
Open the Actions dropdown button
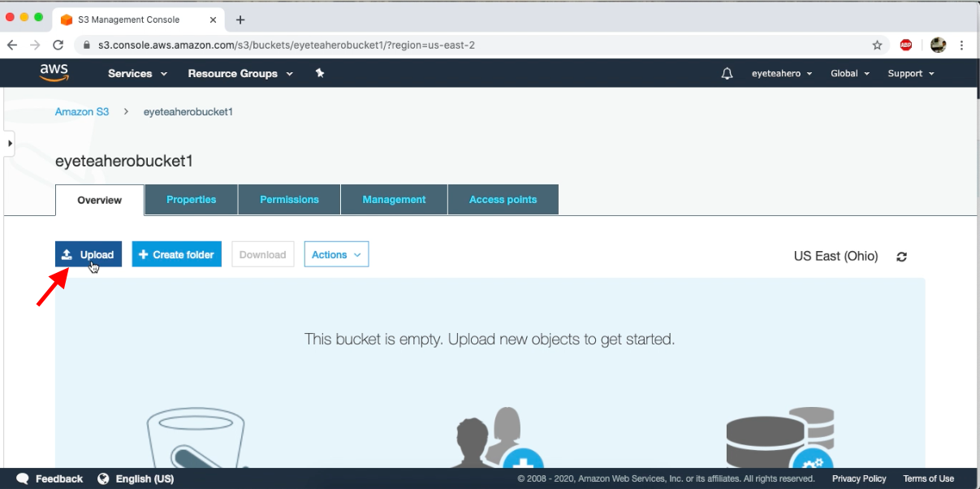point(336,254)
